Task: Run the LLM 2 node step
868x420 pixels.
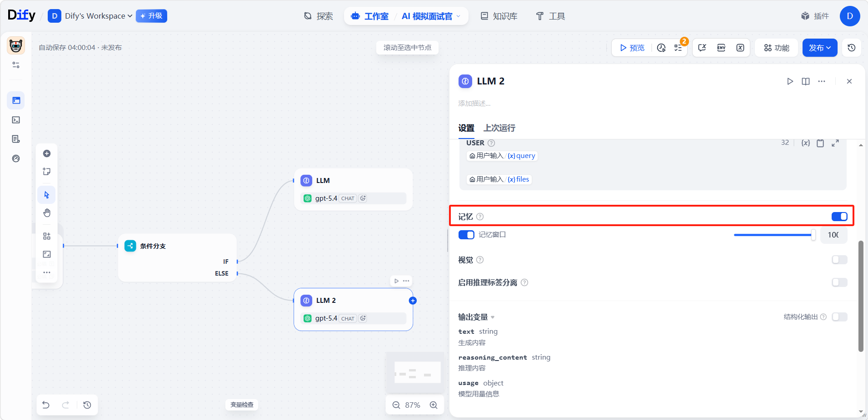Action: click(x=790, y=81)
